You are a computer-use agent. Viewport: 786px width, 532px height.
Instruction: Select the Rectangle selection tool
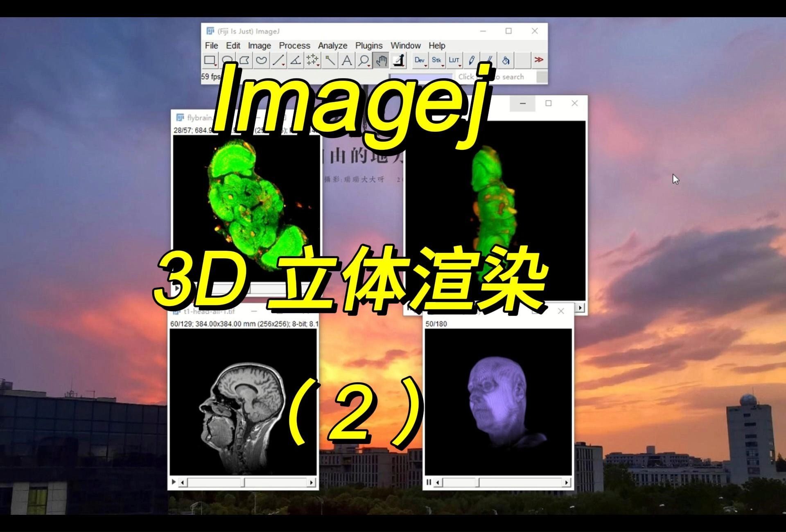click(210, 61)
